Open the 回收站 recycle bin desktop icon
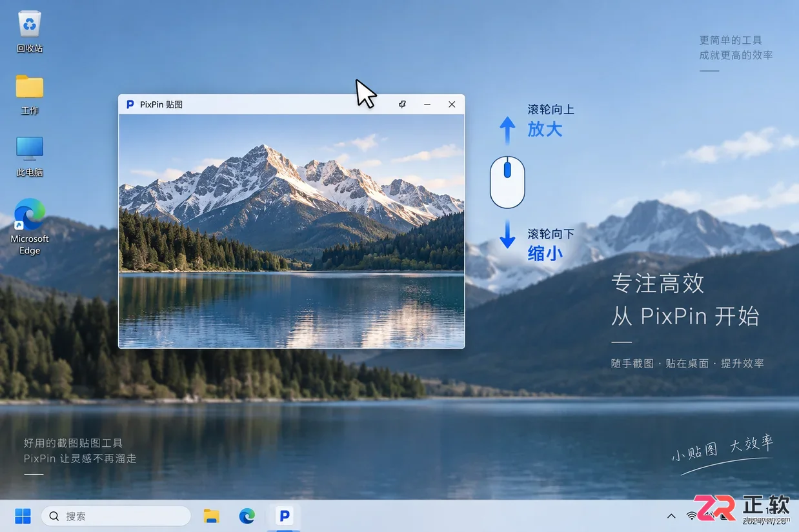Screen dimensions: 799x532 pyautogui.click(x=30, y=31)
